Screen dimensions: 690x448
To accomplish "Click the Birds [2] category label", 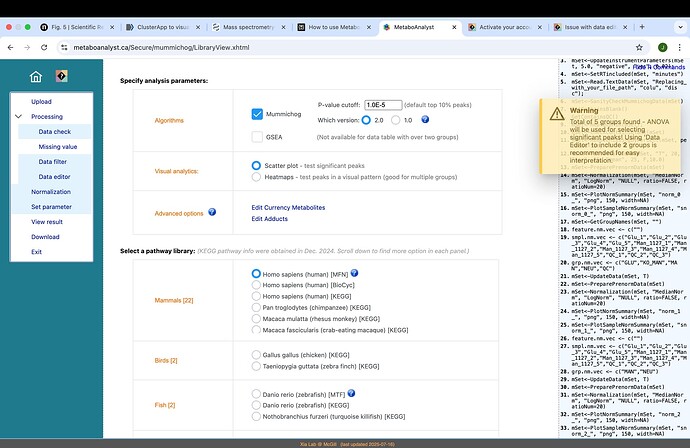I will [x=165, y=360].
